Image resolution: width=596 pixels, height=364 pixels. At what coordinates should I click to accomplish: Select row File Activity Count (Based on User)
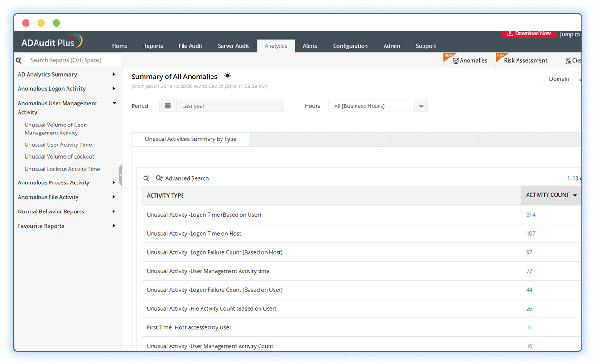[x=361, y=309]
